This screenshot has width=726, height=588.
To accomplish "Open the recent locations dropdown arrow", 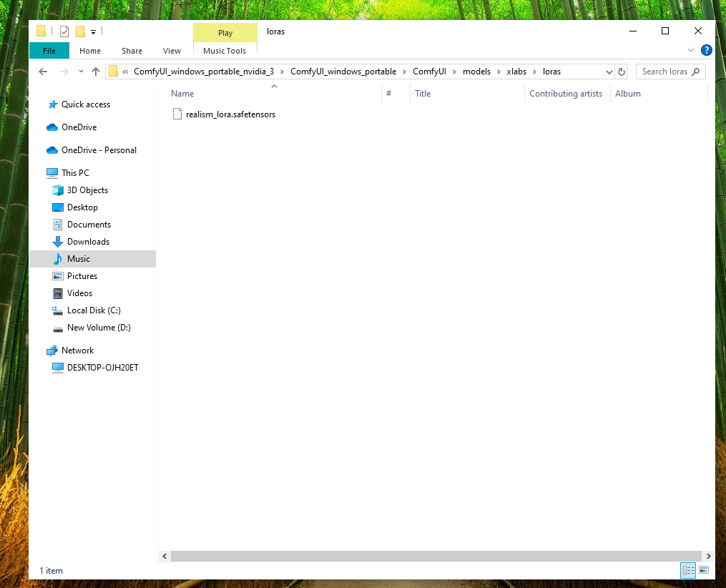I will (80, 72).
